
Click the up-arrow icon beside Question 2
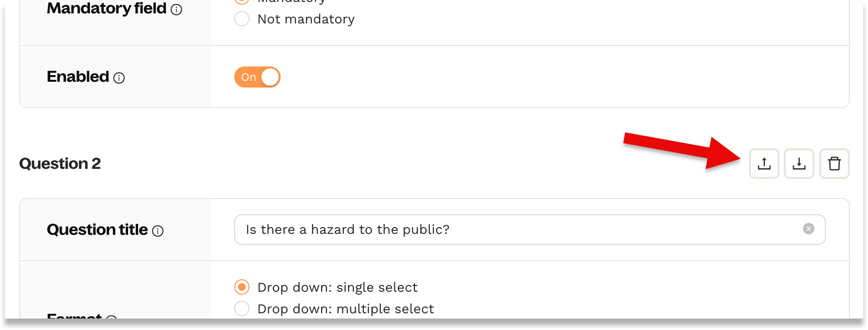point(764,164)
